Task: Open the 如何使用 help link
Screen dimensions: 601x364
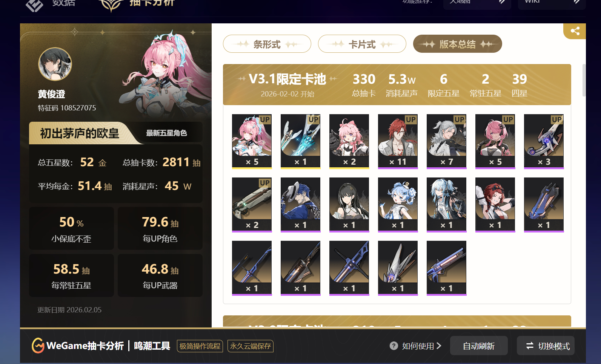Action: coord(418,346)
